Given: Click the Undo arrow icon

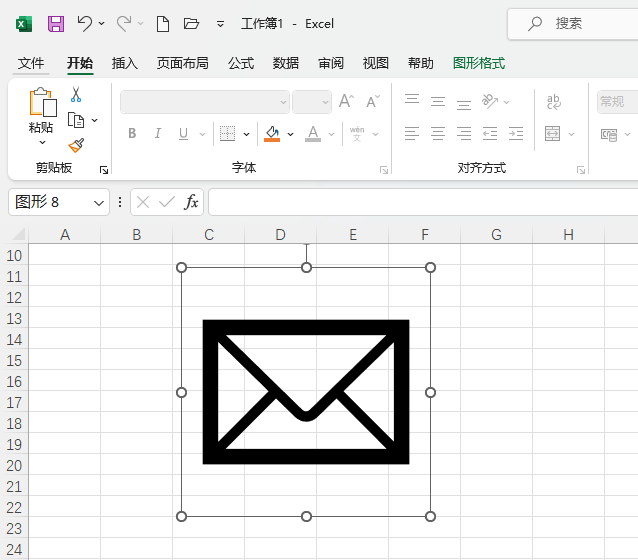Looking at the screenshot, I should [x=84, y=24].
